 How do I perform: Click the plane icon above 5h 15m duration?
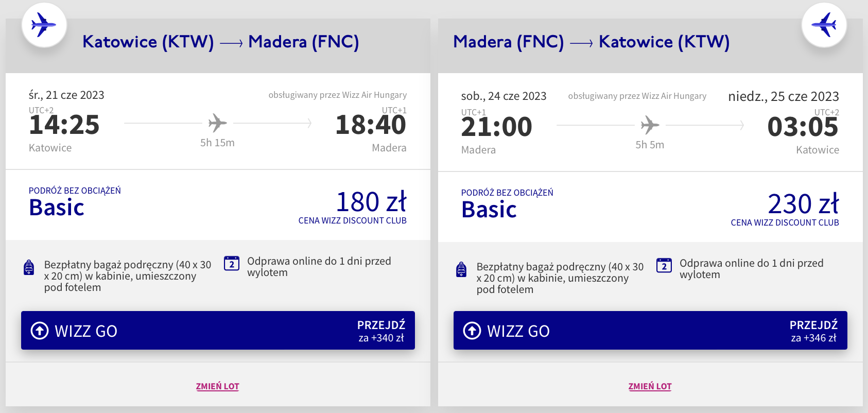click(217, 123)
